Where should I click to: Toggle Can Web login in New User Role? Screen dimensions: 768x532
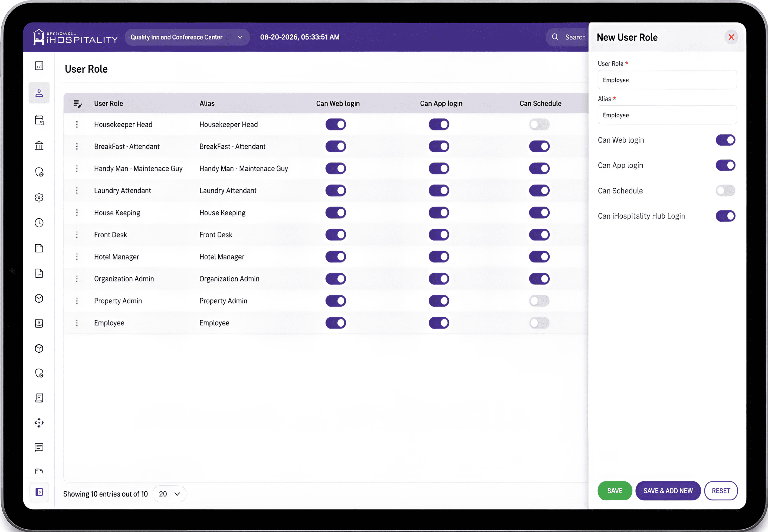click(x=725, y=140)
